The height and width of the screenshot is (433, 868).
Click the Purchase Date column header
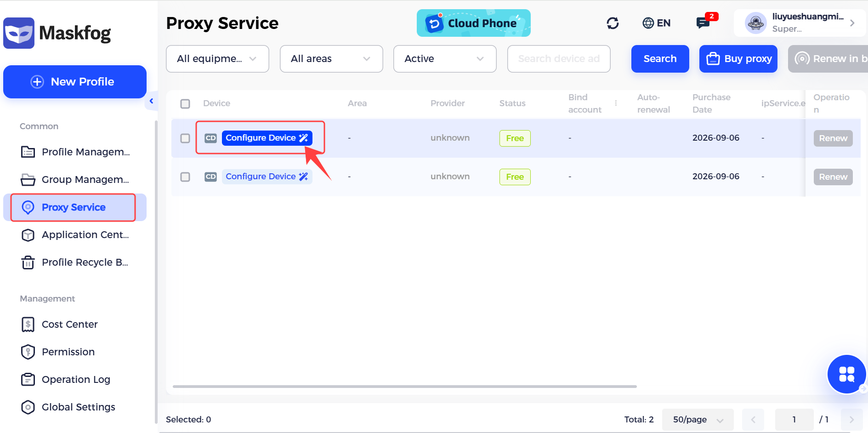tap(711, 103)
